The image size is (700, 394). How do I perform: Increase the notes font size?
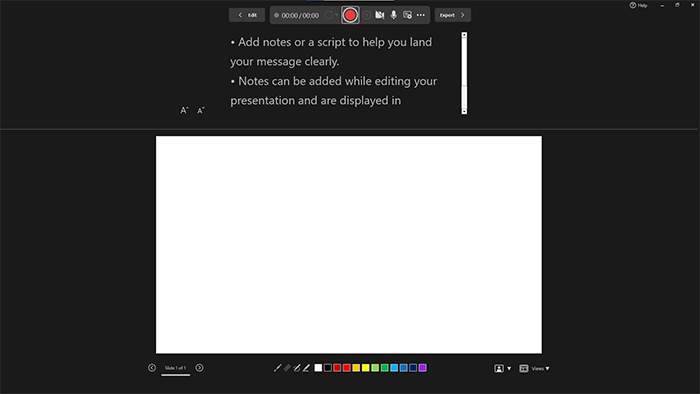point(184,110)
